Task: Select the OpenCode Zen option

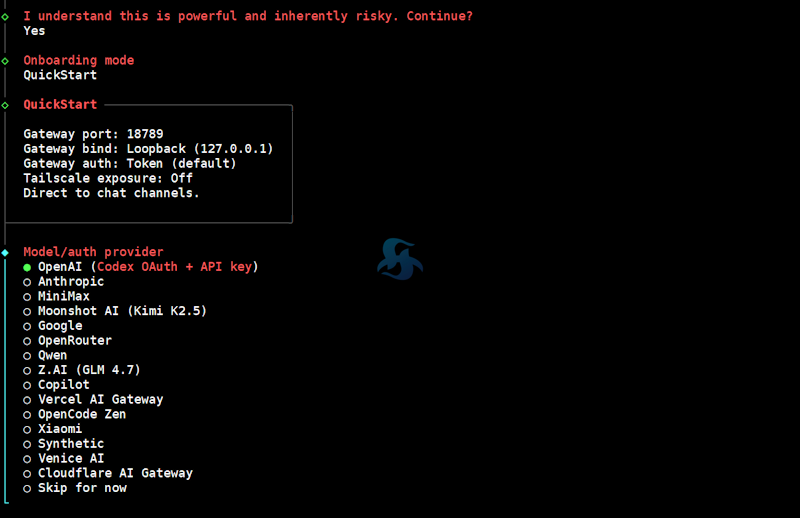Action: pos(81,414)
